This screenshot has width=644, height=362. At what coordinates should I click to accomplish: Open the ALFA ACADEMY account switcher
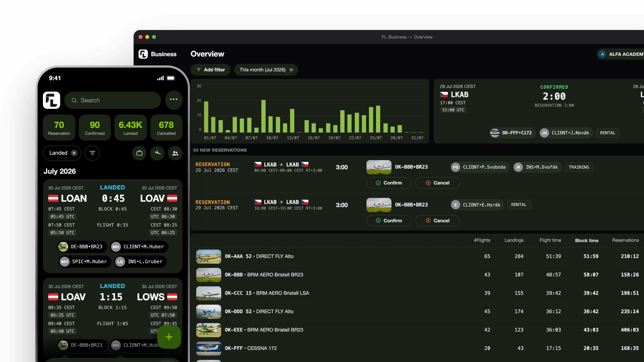tap(620, 54)
